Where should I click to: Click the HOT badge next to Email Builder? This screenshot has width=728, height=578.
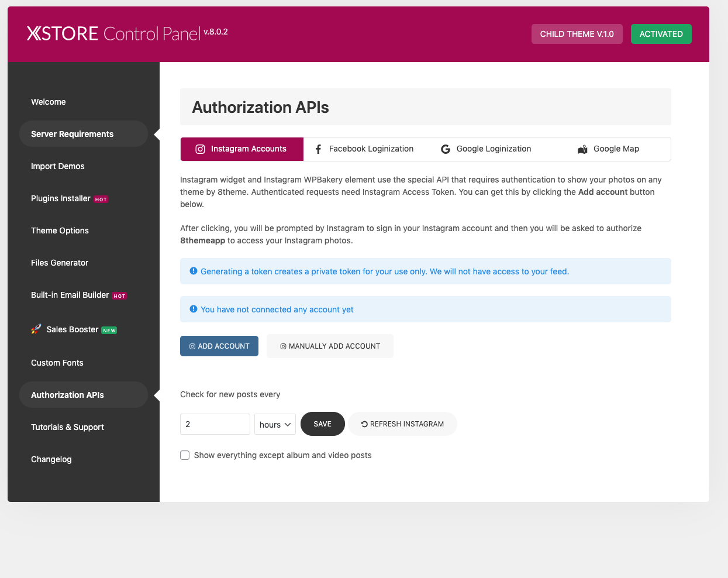pos(120,296)
